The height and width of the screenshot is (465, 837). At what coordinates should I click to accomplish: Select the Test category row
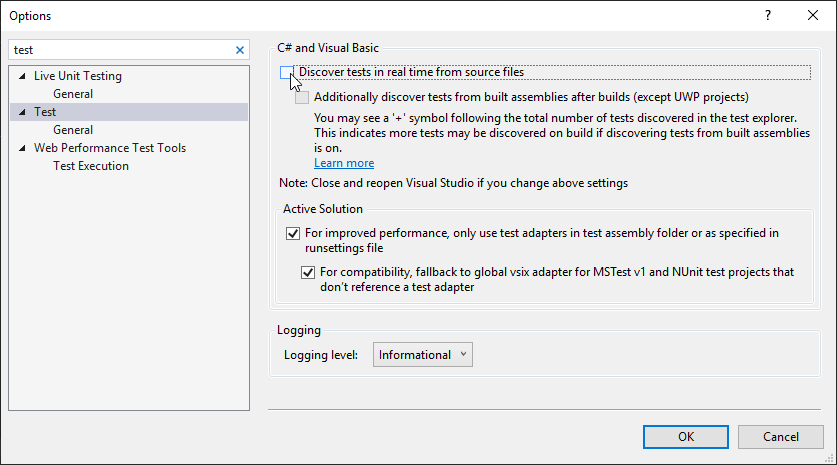(129, 112)
